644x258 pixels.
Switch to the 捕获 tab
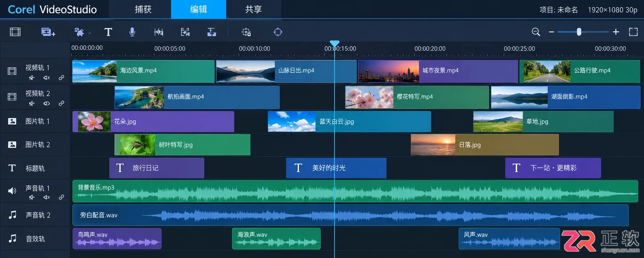point(143,9)
